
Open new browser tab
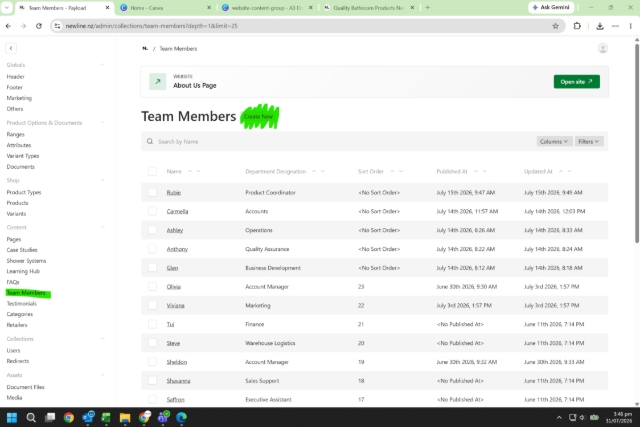(427, 7)
